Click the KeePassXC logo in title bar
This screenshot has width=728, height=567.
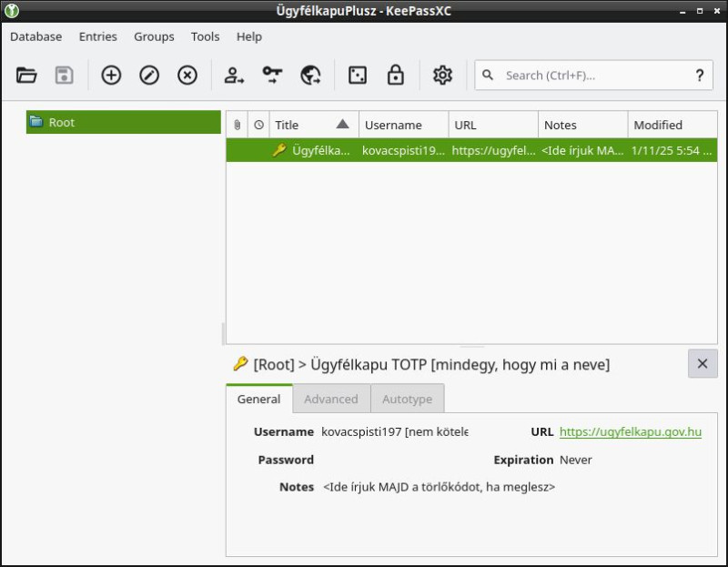click(12, 11)
